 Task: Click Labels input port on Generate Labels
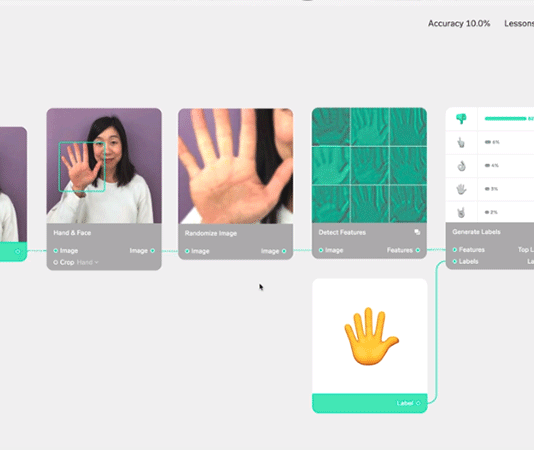(455, 261)
